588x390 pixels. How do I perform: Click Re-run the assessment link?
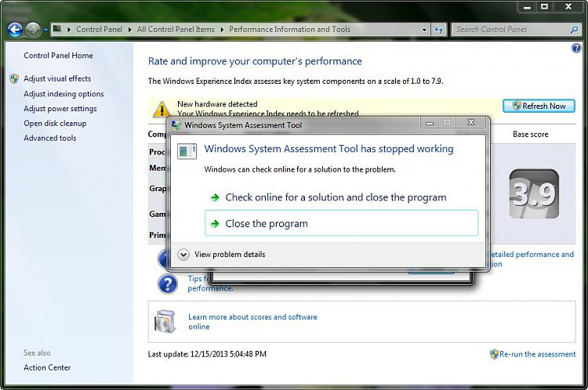(x=537, y=354)
